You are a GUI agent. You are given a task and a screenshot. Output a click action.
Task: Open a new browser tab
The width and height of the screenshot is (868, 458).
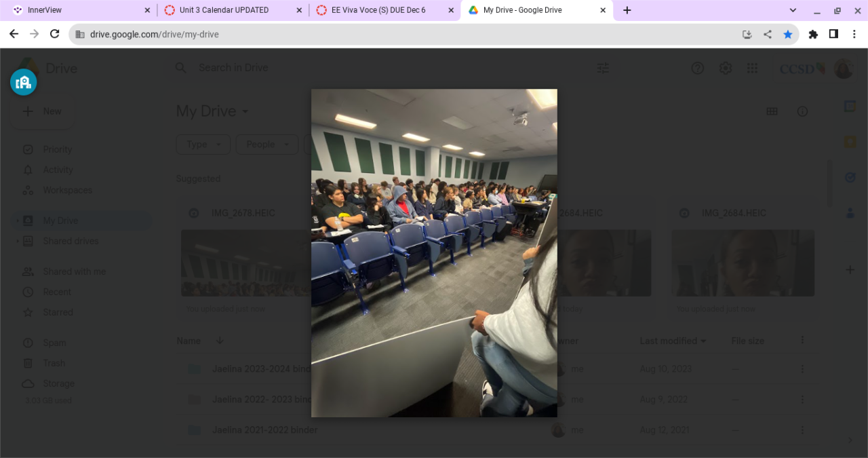point(627,10)
